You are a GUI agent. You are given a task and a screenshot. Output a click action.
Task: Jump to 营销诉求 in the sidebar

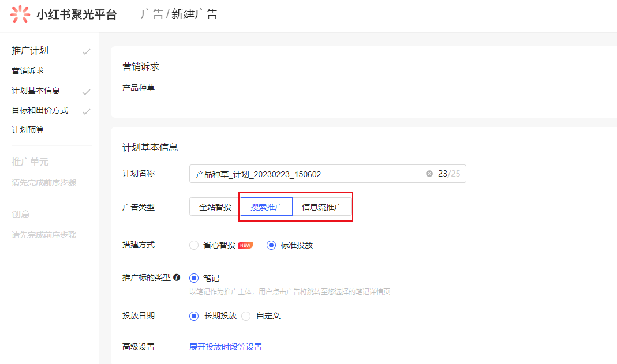point(28,71)
